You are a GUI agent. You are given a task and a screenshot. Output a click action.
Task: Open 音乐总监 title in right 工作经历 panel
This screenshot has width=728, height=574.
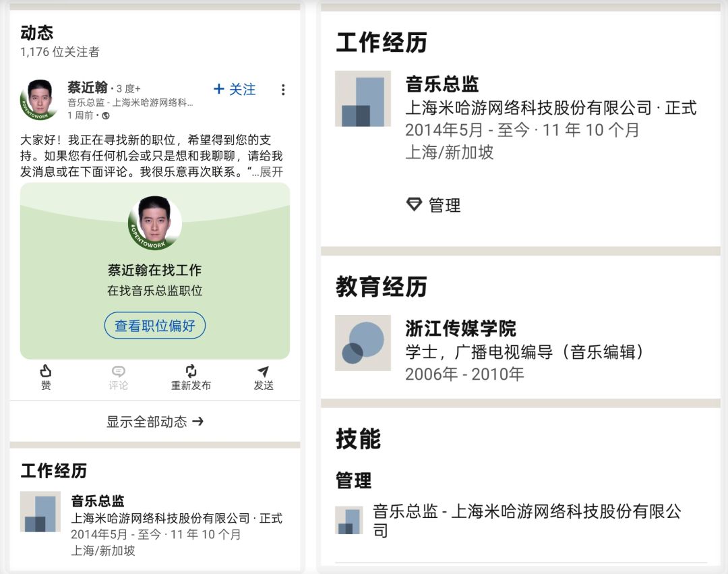(442, 84)
